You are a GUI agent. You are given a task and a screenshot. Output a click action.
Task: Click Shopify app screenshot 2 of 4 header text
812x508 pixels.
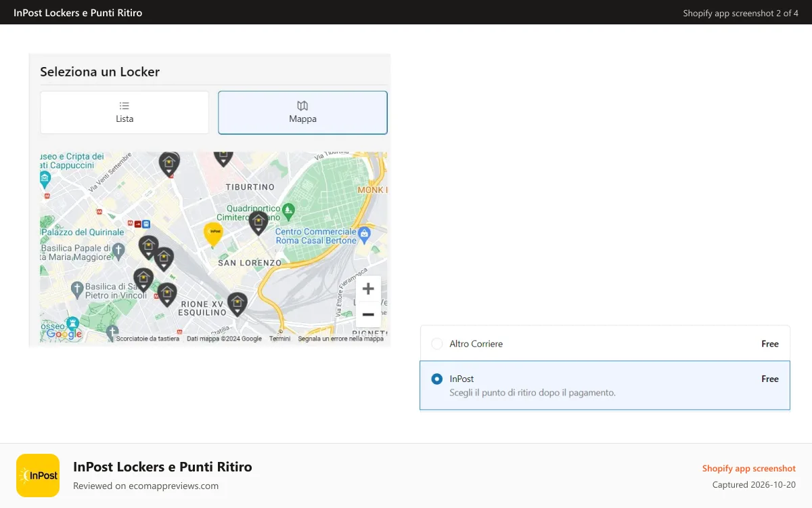[x=741, y=13]
